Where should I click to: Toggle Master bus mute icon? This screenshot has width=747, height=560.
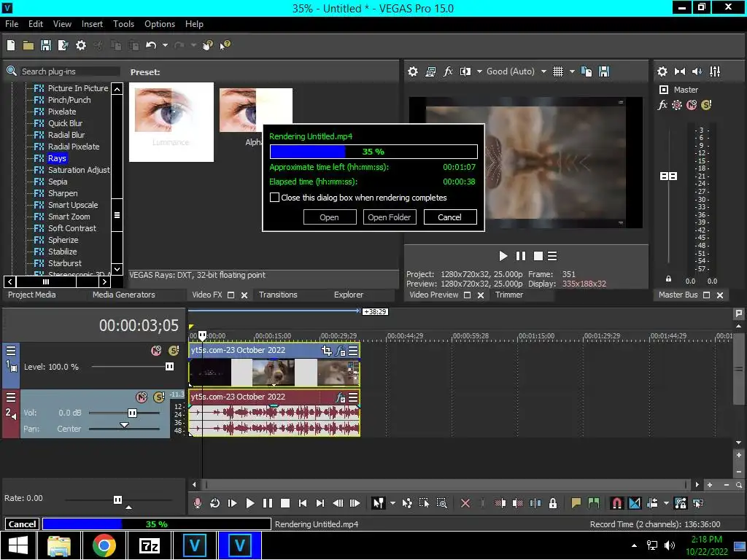click(x=692, y=105)
